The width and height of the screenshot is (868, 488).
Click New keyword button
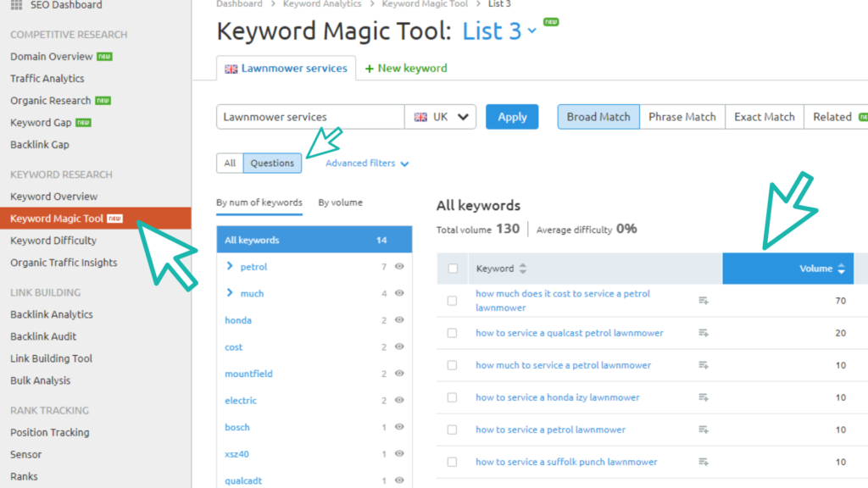click(406, 68)
